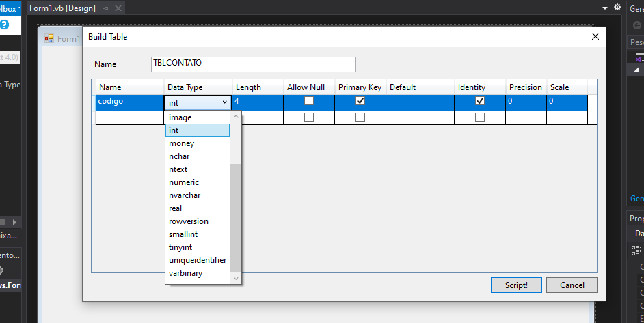Select the codigo name cell
The width and height of the screenshot is (644, 323).
[x=130, y=102]
